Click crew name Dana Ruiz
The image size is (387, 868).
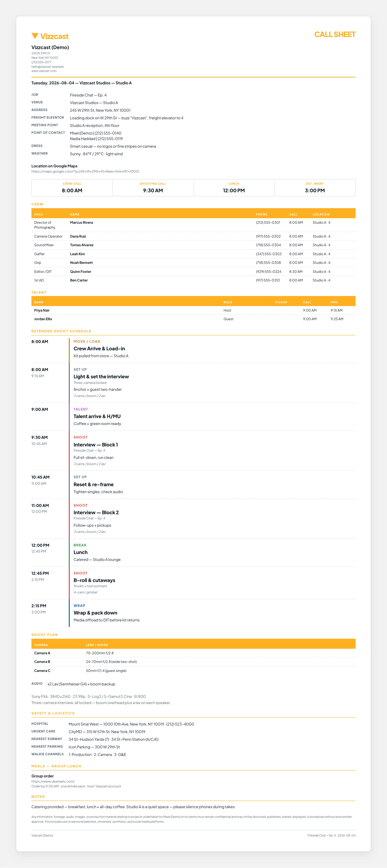78,237
